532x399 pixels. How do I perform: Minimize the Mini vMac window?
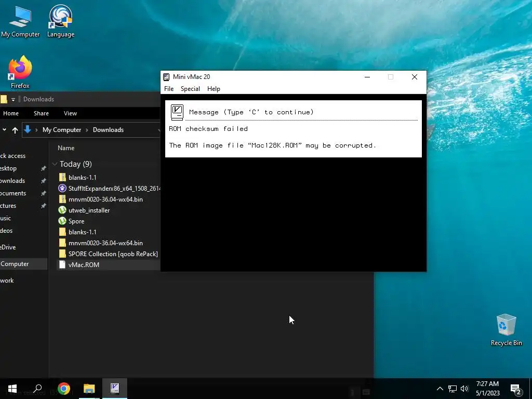tap(367, 77)
